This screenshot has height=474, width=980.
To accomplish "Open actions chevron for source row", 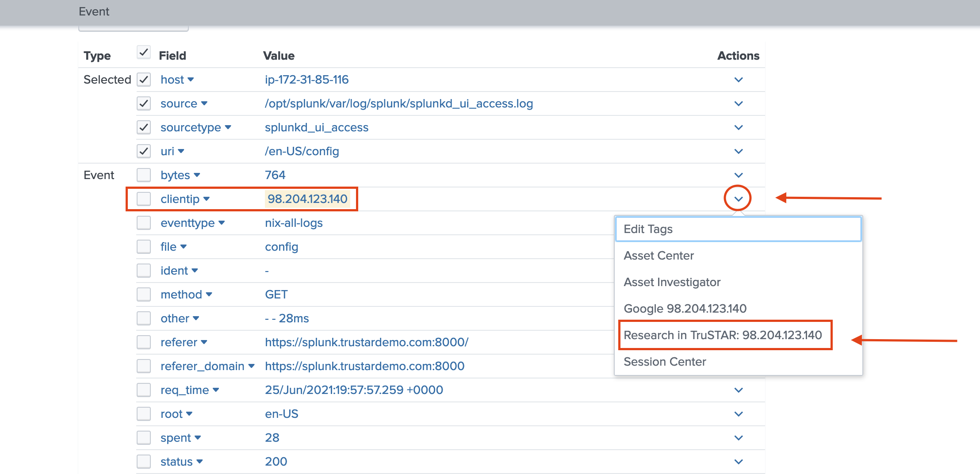I will tap(739, 104).
